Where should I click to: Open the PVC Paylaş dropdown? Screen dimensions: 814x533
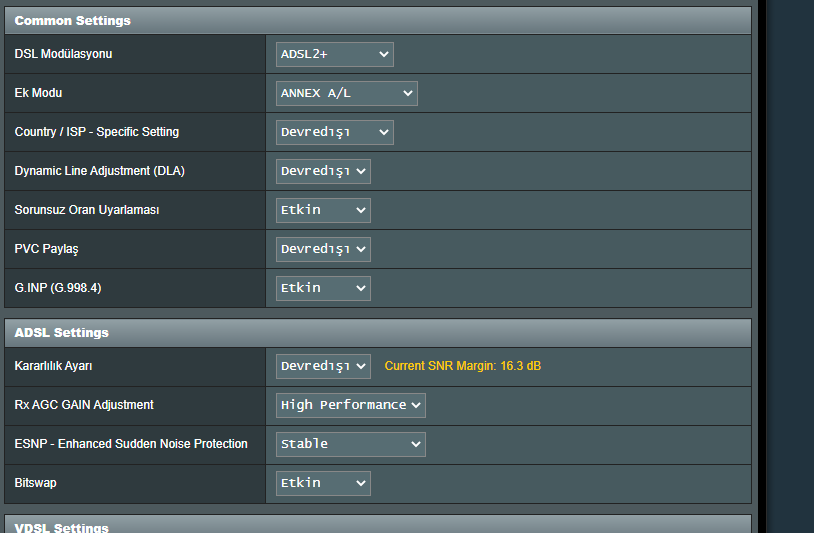point(323,249)
